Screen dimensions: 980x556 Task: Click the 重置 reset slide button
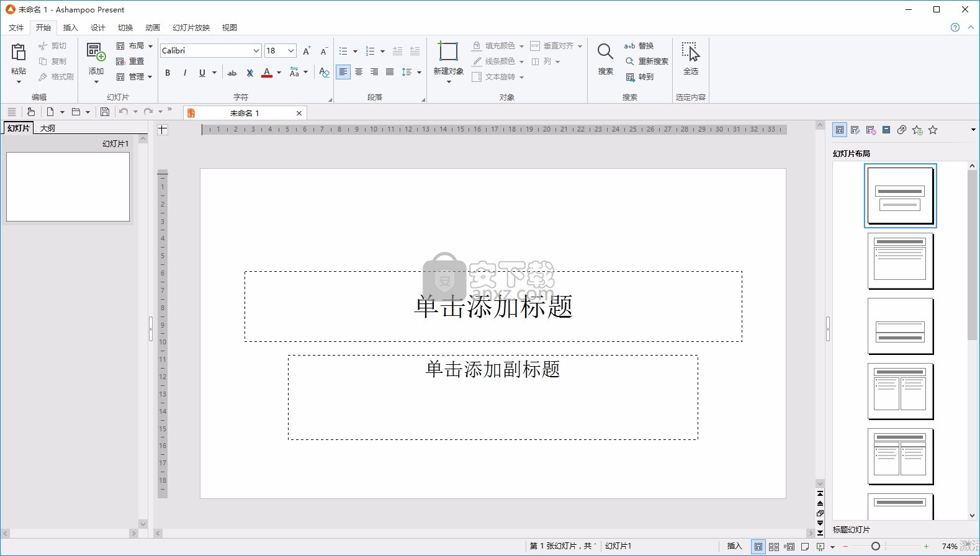[x=131, y=61]
